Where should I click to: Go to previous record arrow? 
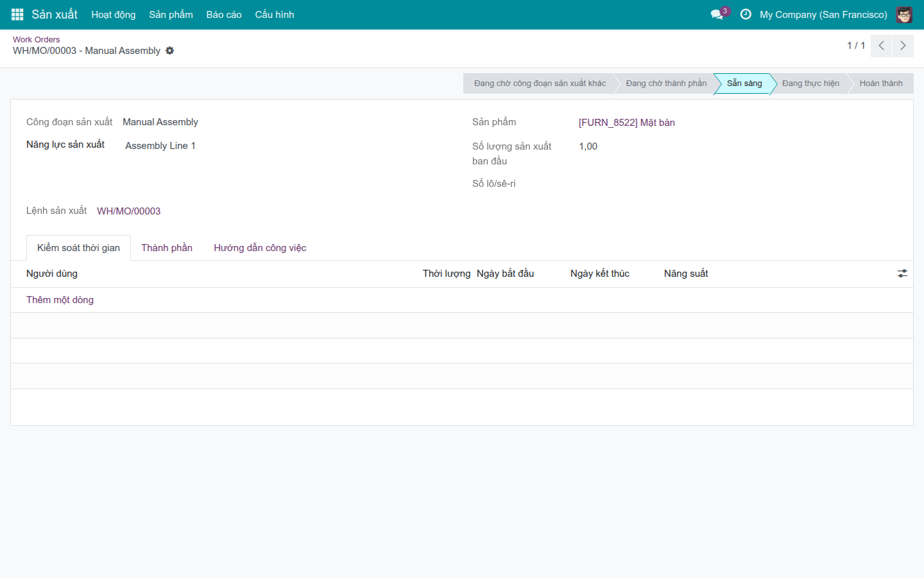(881, 46)
